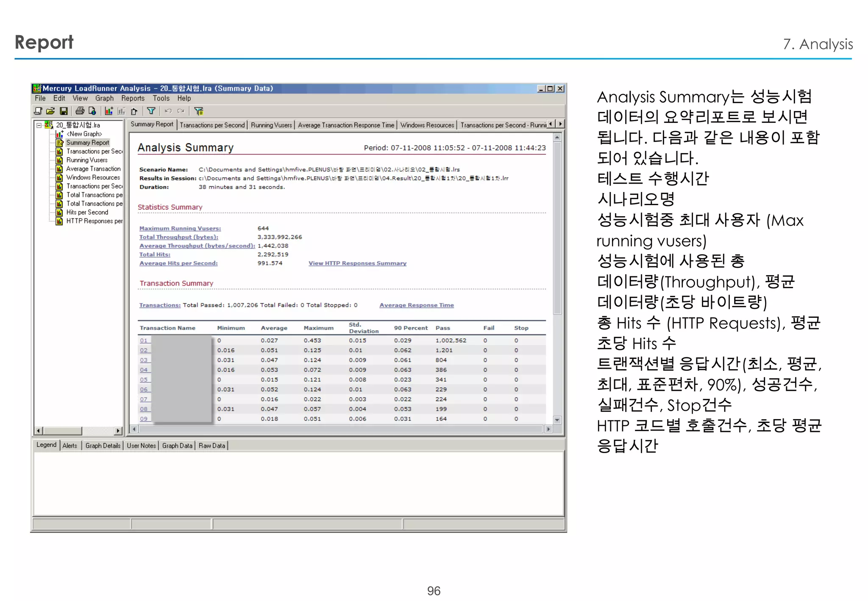Viewport: 868px width, 601px height.
Task: Click the Pass value 1,002,562
Action: pyautogui.click(x=451, y=340)
